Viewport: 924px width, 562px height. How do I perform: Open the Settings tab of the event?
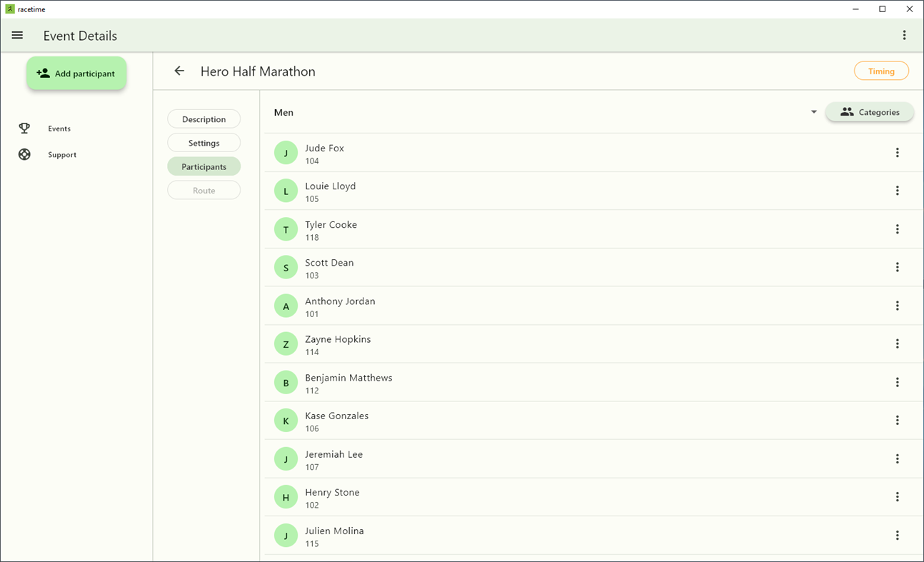coord(204,142)
